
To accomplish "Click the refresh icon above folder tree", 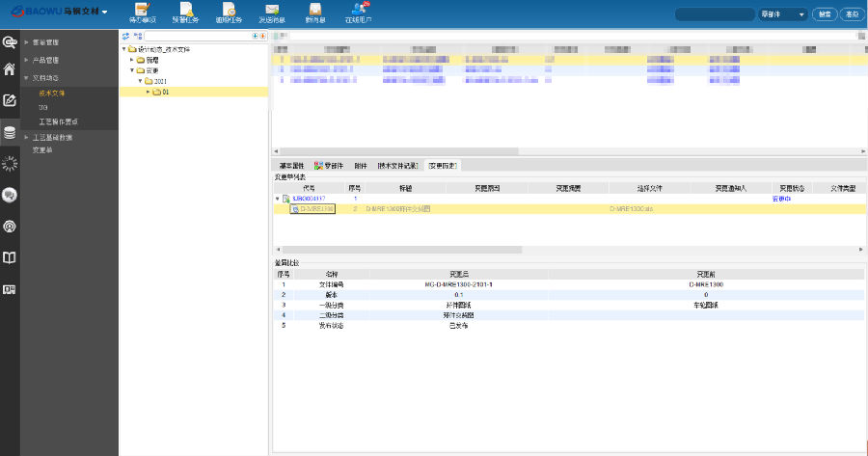I will pyautogui.click(x=125, y=36).
